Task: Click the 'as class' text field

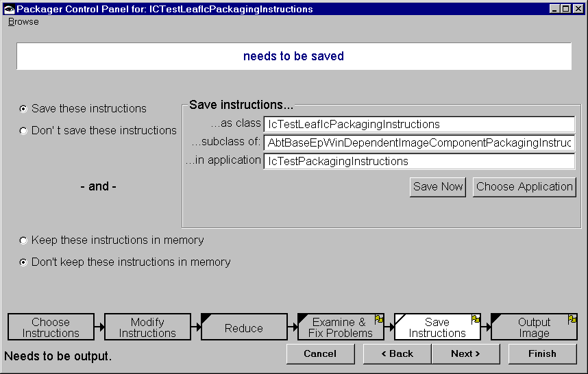Action: tap(418, 125)
